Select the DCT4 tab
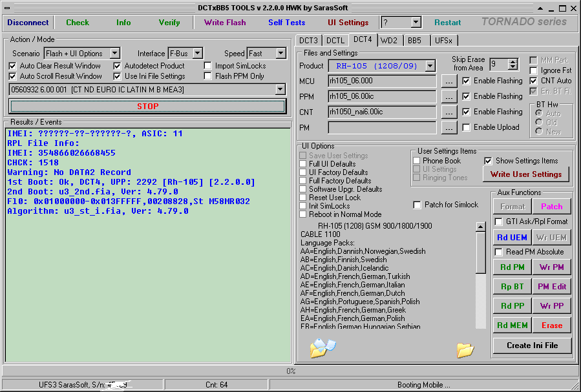581x392 pixels. point(363,39)
